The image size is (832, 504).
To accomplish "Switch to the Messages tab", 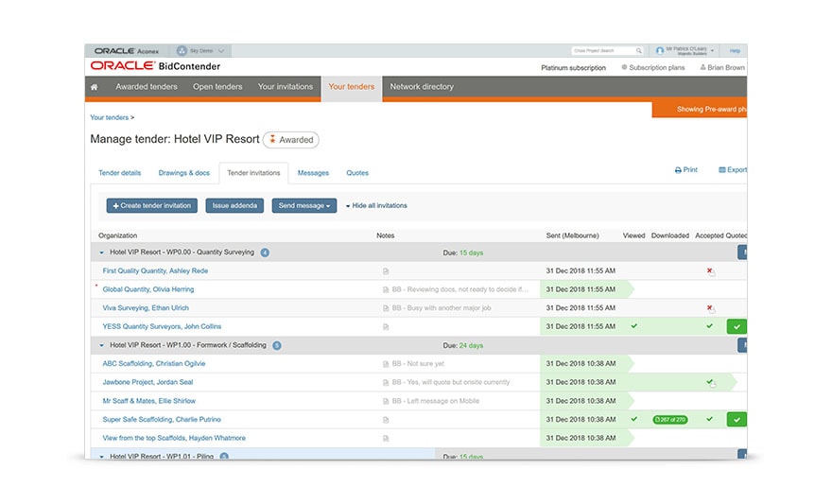I will 313,173.
